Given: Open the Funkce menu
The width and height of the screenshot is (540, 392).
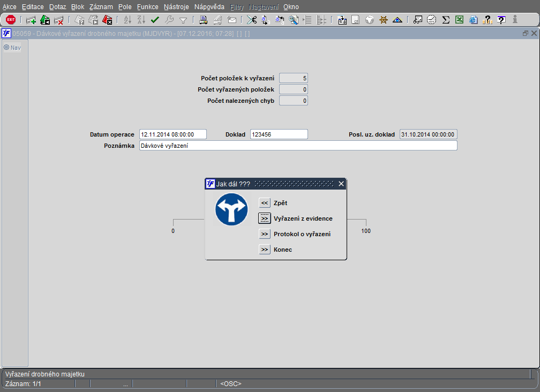Looking at the screenshot, I should (147, 7).
